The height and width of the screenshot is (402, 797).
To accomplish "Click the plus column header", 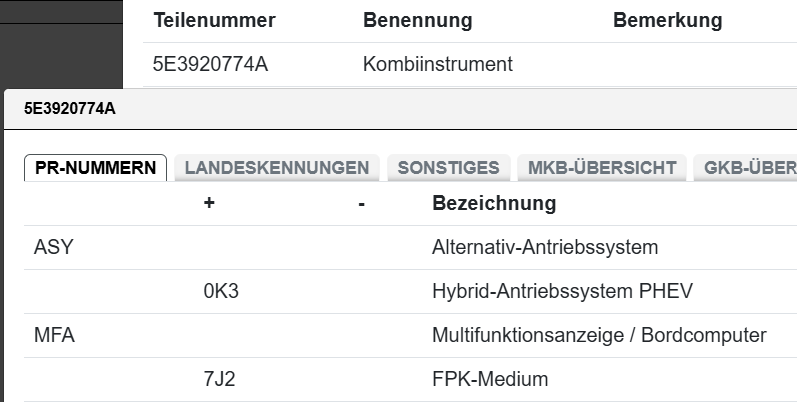I will tap(209, 204).
